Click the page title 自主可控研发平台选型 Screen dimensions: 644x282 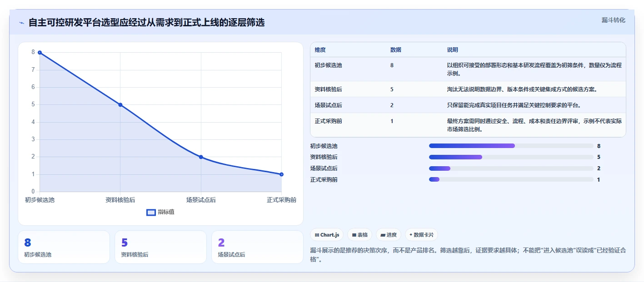[x=146, y=23]
